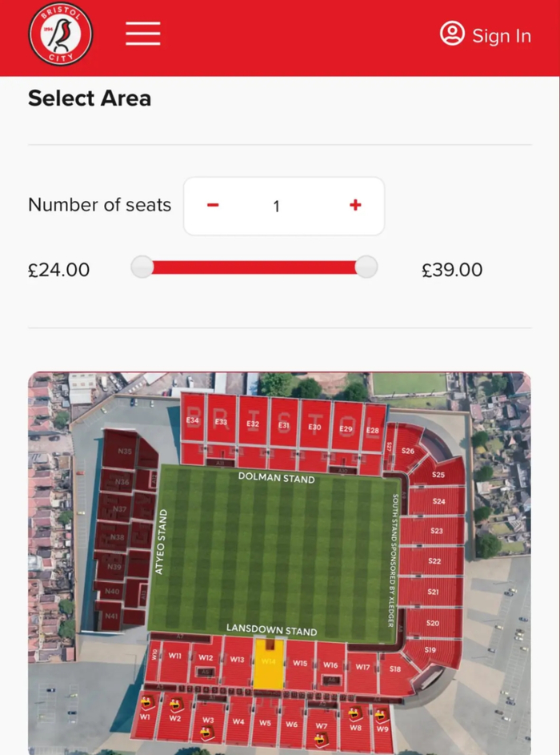Increase number of seats with plus button

[355, 206]
